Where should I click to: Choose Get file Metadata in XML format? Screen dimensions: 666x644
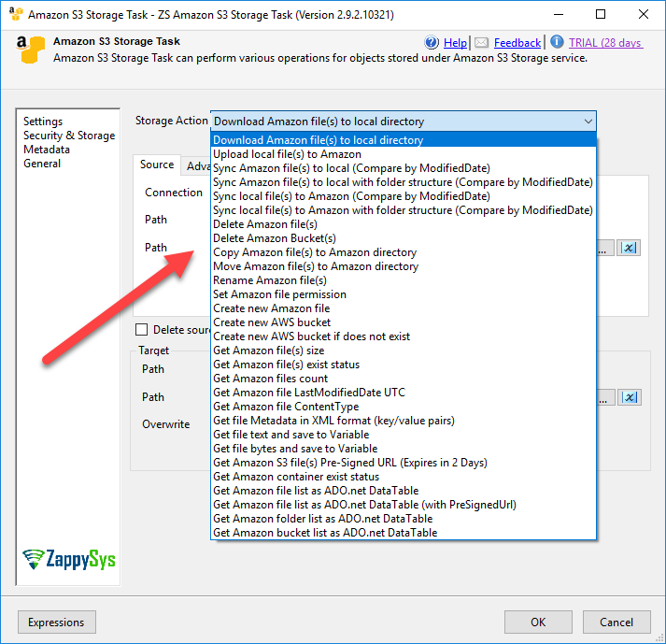coord(404,421)
